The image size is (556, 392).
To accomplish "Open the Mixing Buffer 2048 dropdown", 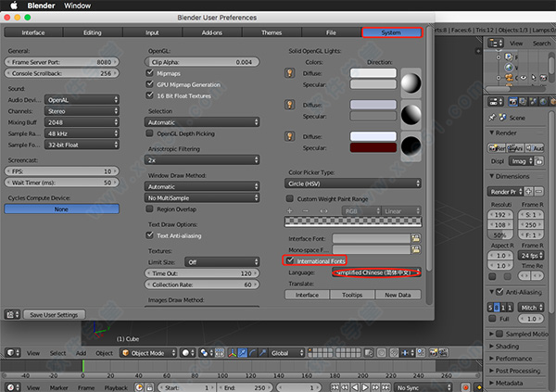I will pos(82,122).
